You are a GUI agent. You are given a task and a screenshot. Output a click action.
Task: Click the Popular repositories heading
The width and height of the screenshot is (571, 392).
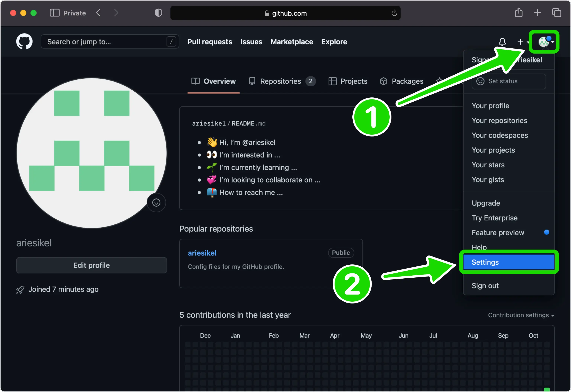coord(216,229)
